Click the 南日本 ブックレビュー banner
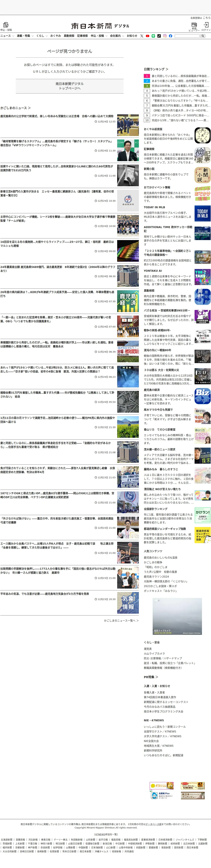211x868 pixels. click(x=193, y=795)
